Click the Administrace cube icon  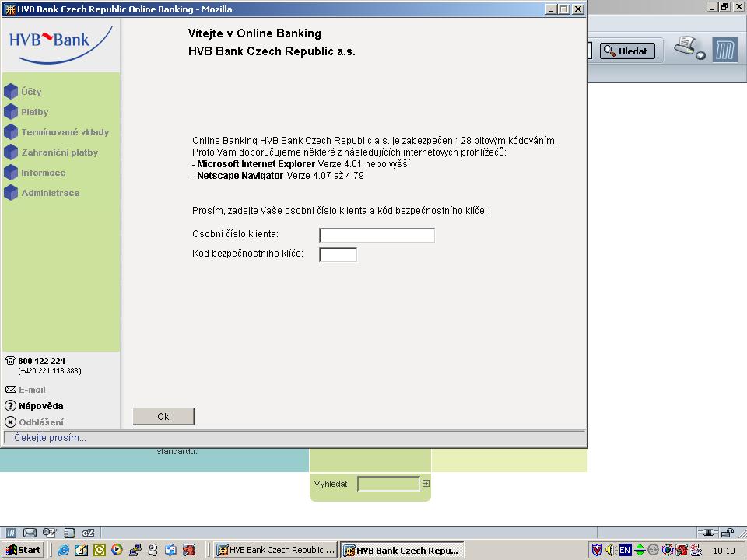[11, 193]
